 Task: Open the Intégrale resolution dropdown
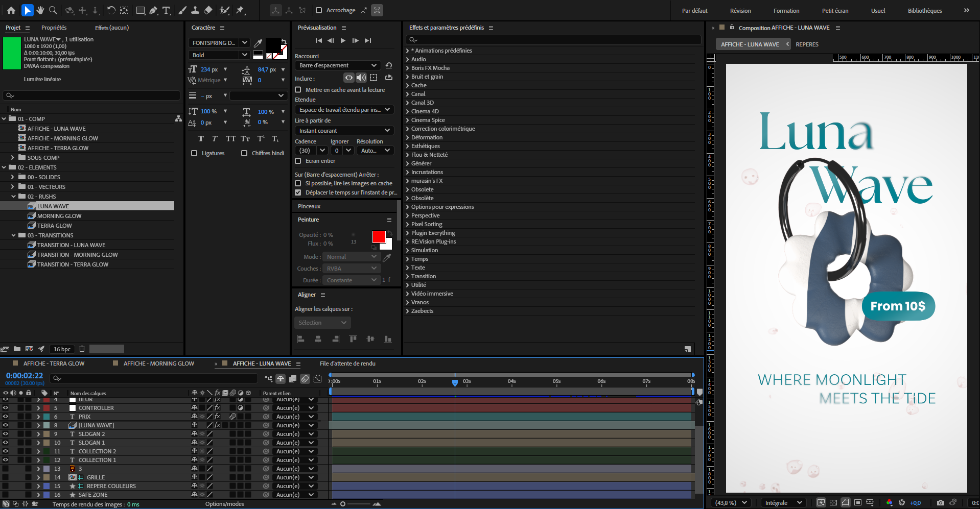pos(783,503)
